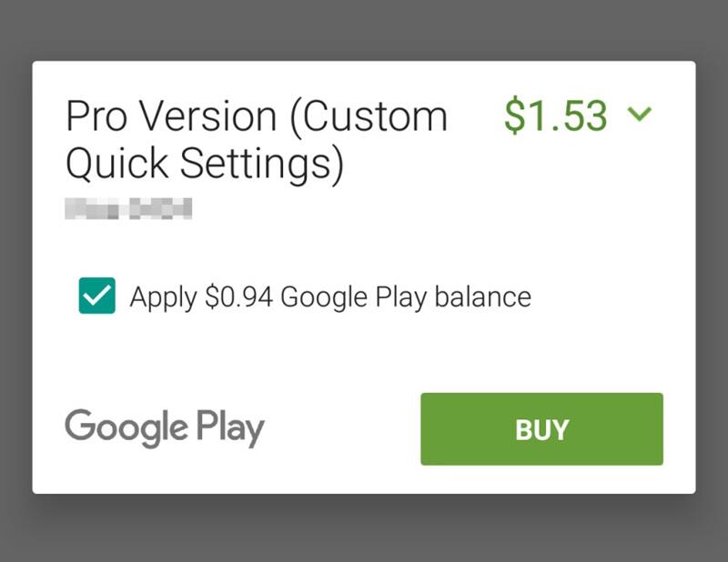Viewport: 728px width, 562px height.
Task: Click the blurred account name under the title
Action: coord(128,208)
